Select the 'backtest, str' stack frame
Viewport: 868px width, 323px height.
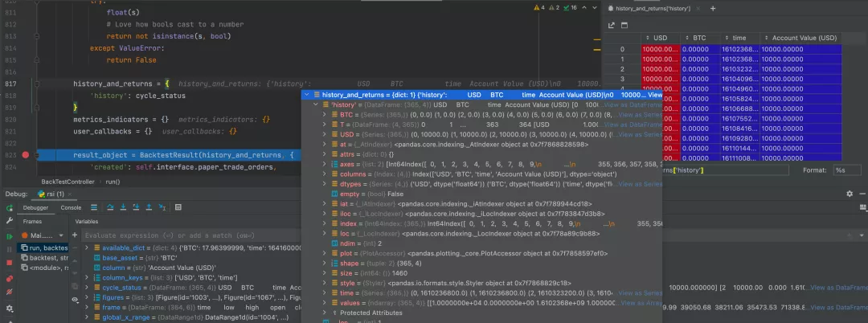pos(43,258)
